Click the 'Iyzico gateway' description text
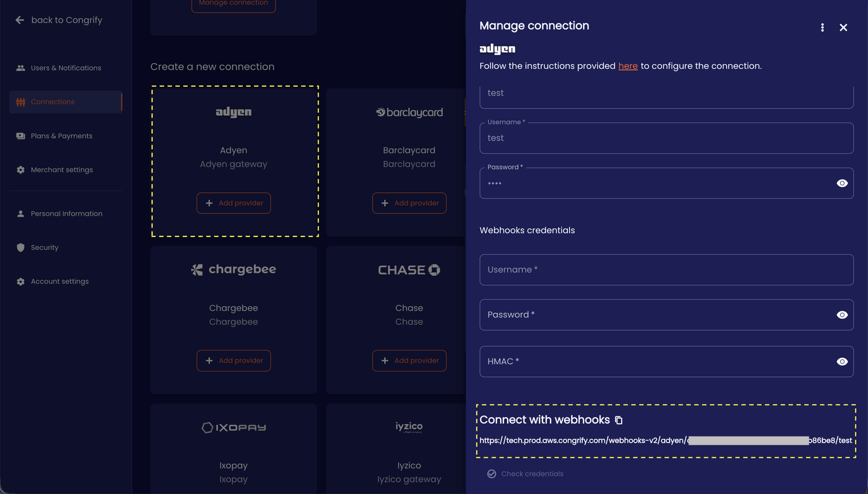The image size is (868, 494). point(409,479)
